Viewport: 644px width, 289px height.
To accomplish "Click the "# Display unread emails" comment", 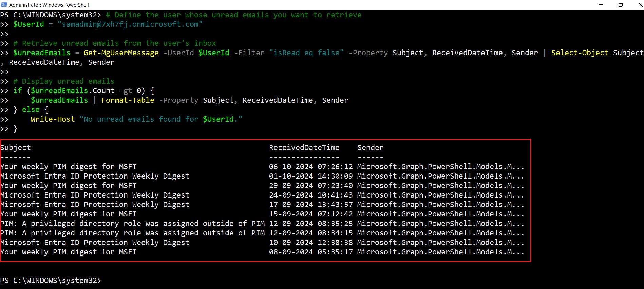I will click(63, 81).
